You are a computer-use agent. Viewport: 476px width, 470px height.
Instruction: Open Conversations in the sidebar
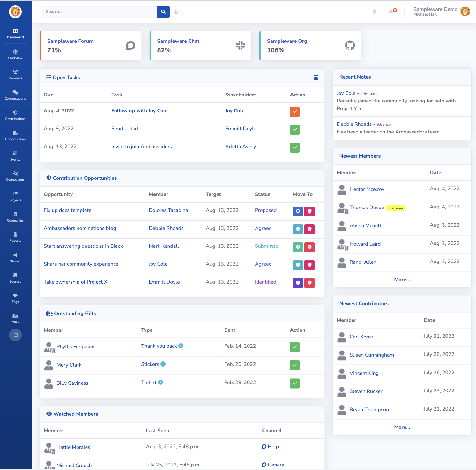(15, 95)
